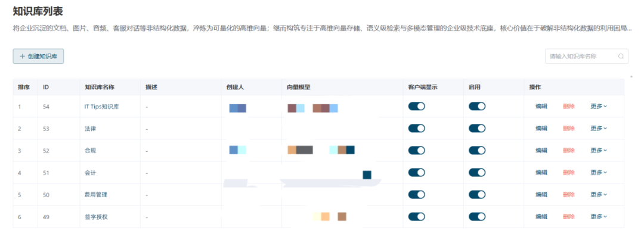Select the 会计 knowledge base name
The height and width of the screenshot is (237, 644).
tap(90, 173)
